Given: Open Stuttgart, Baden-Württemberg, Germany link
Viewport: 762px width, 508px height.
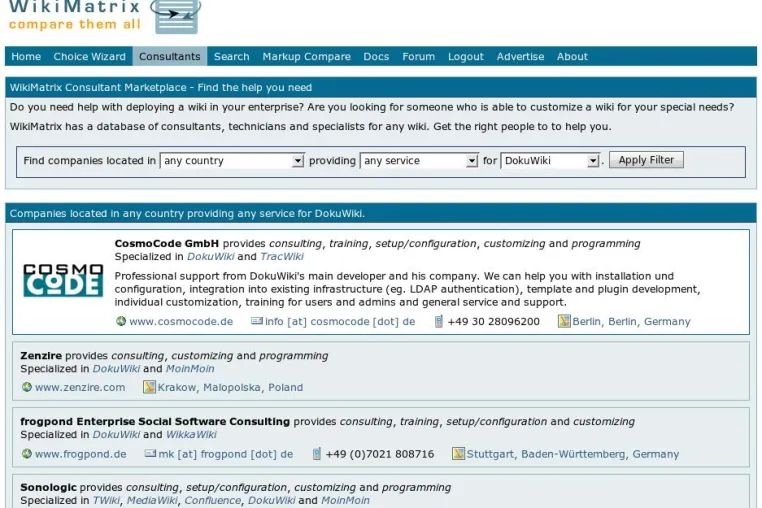Looking at the screenshot, I should tap(573, 454).
